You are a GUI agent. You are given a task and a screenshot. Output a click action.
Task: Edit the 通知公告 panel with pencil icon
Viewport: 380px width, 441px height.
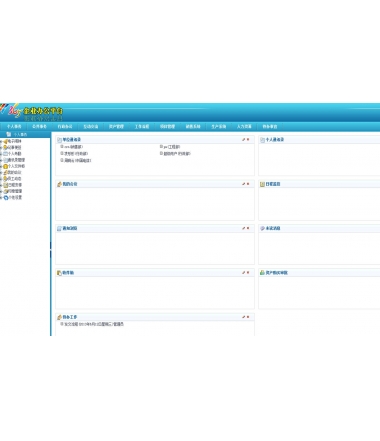click(x=244, y=228)
